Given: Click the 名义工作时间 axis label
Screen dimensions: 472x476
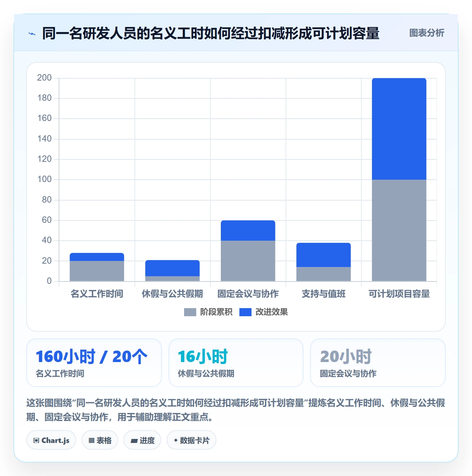Looking at the screenshot, I should [x=97, y=294].
